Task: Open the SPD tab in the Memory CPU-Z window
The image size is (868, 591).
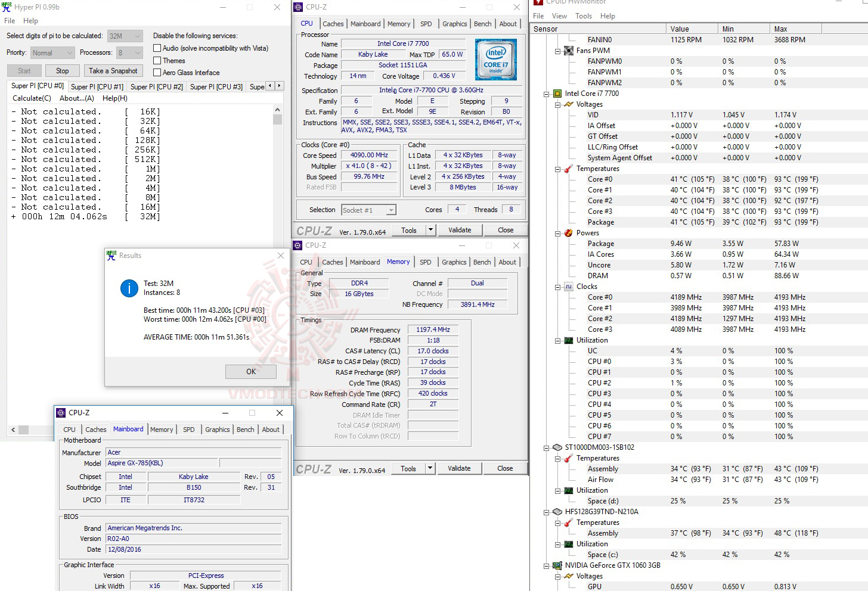Action: coord(425,262)
